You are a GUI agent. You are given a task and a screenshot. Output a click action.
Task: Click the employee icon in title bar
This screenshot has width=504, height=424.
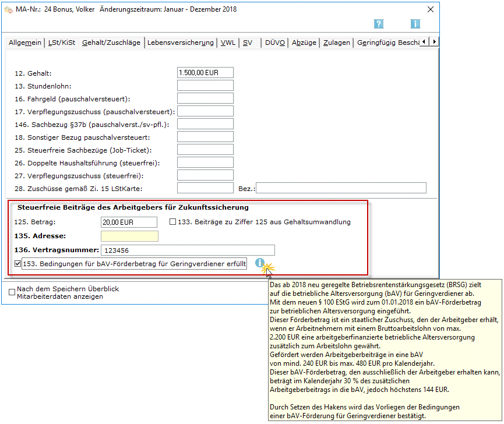(8, 9)
